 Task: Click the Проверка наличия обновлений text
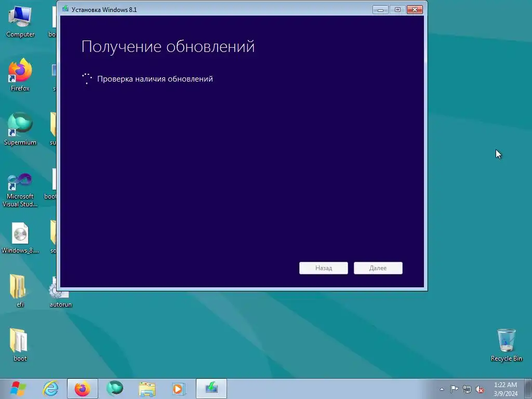155,79
